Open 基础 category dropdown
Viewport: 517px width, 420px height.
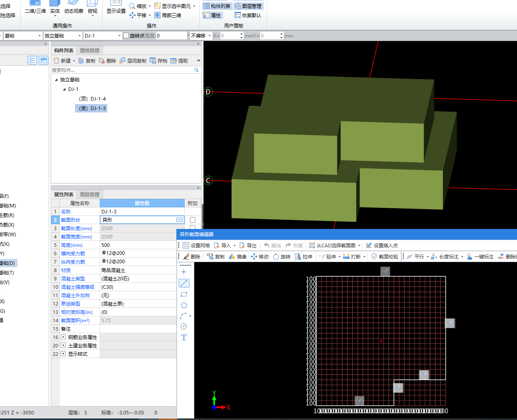(x=39, y=35)
